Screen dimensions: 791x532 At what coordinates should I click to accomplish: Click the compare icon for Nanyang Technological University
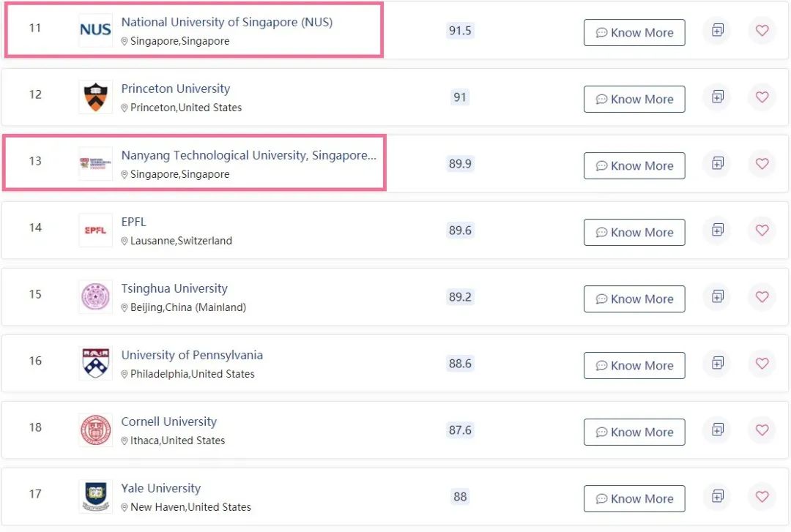[x=717, y=164]
